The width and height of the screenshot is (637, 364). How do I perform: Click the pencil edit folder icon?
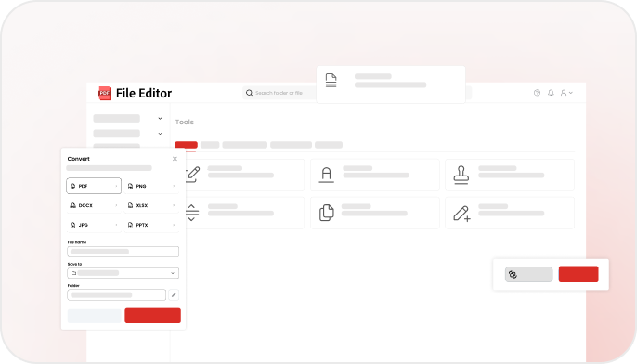click(x=174, y=295)
